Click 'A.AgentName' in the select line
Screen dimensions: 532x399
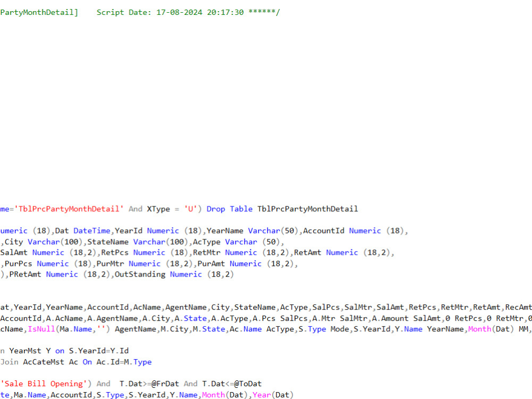click(x=112, y=319)
